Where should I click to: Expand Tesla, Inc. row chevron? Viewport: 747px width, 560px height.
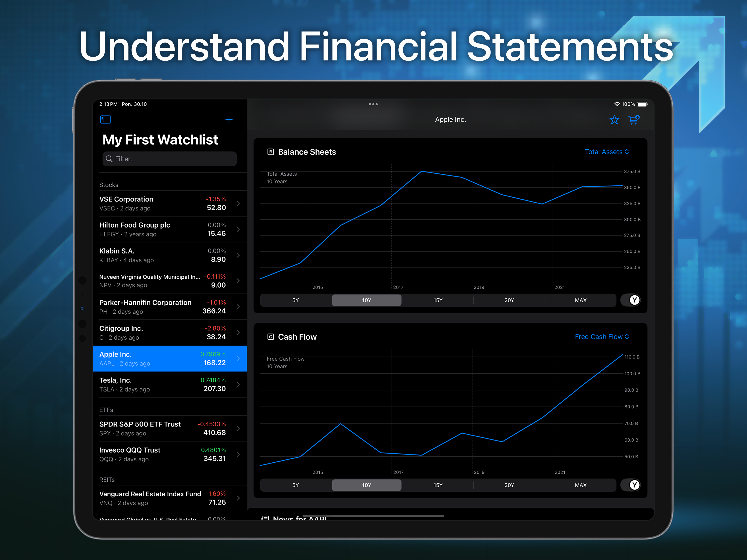[x=238, y=384]
